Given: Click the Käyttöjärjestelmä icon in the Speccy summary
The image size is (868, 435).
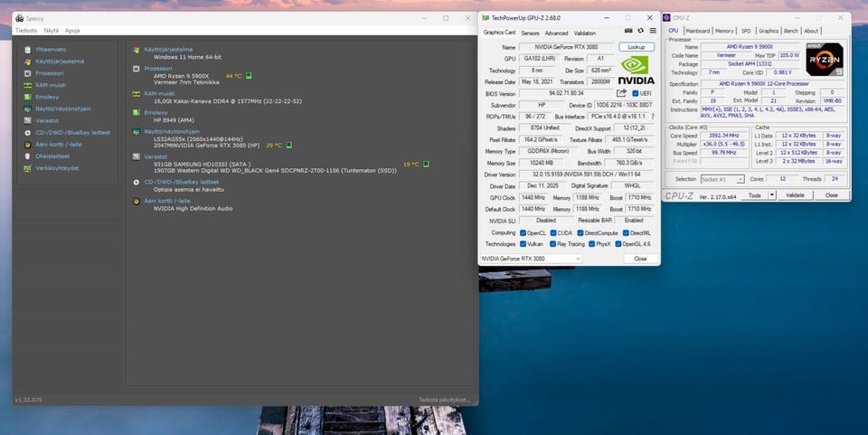Looking at the screenshot, I should pyautogui.click(x=137, y=50).
